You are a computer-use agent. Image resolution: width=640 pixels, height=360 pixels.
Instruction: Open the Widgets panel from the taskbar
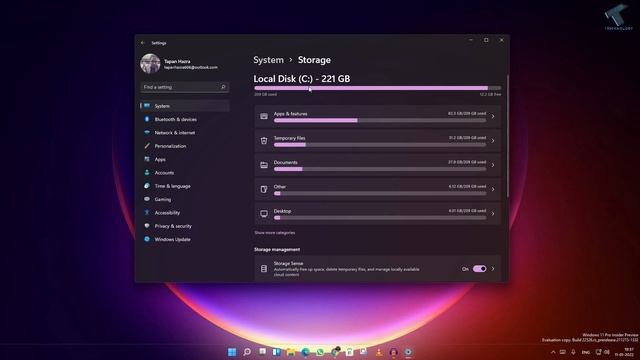point(276,352)
